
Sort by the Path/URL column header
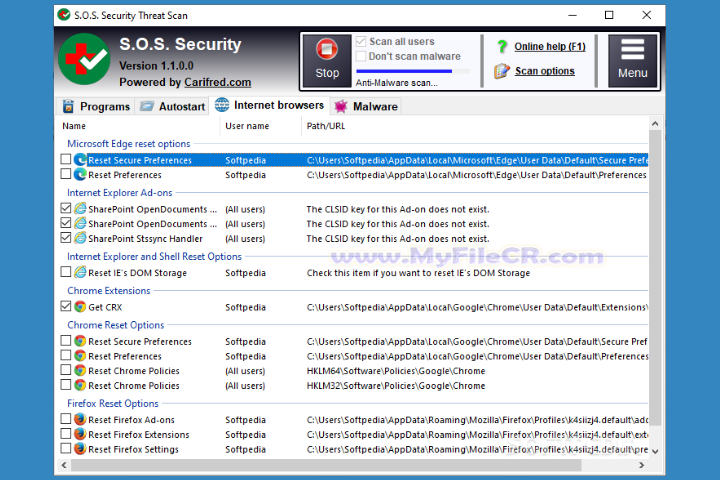click(326, 126)
